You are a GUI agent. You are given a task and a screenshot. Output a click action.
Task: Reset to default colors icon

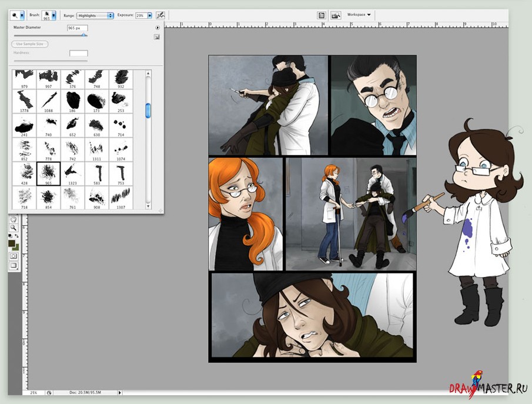pyautogui.click(x=10, y=236)
